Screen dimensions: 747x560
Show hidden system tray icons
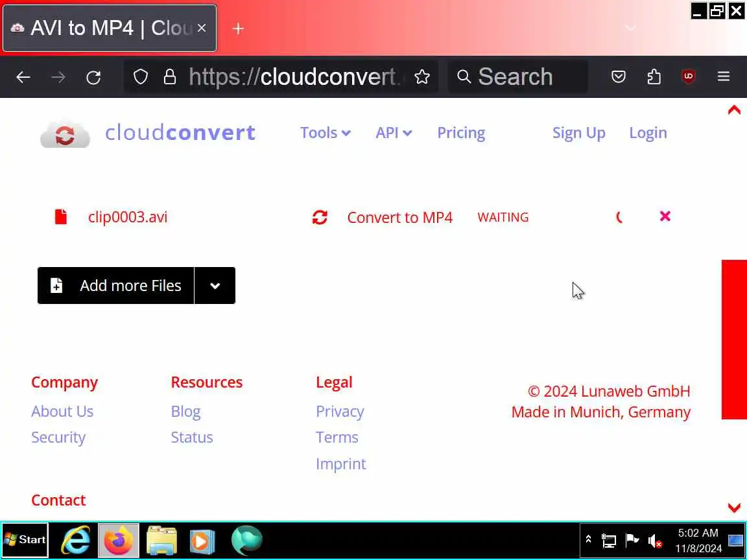(x=588, y=539)
